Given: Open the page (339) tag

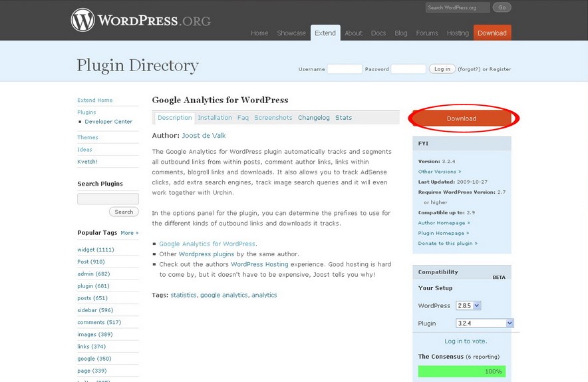Looking at the screenshot, I should [x=92, y=371].
